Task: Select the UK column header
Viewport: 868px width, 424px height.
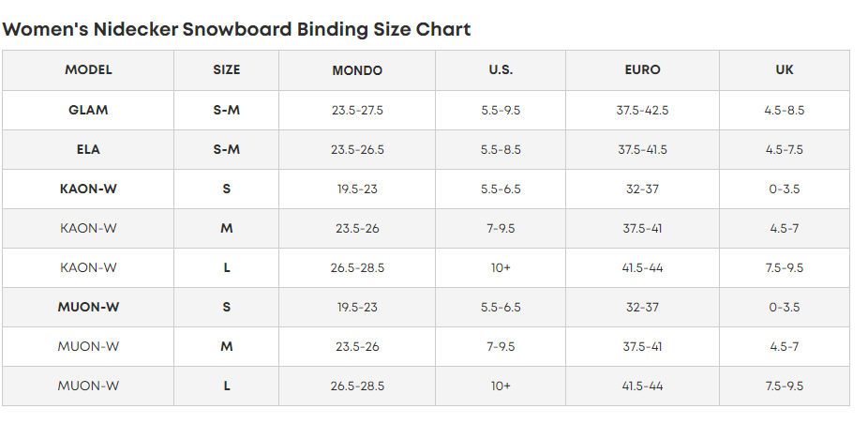Action: (x=785, y=70)
